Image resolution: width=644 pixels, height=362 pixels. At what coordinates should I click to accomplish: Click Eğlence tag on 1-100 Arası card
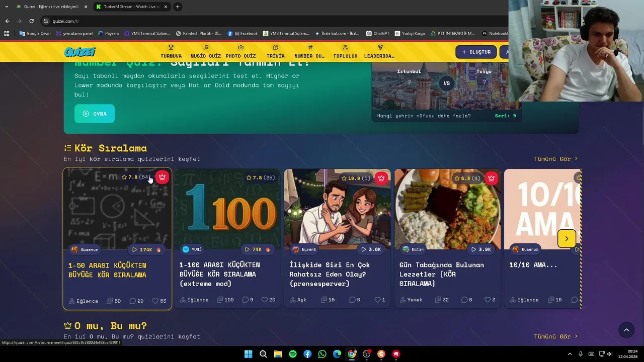194,300
